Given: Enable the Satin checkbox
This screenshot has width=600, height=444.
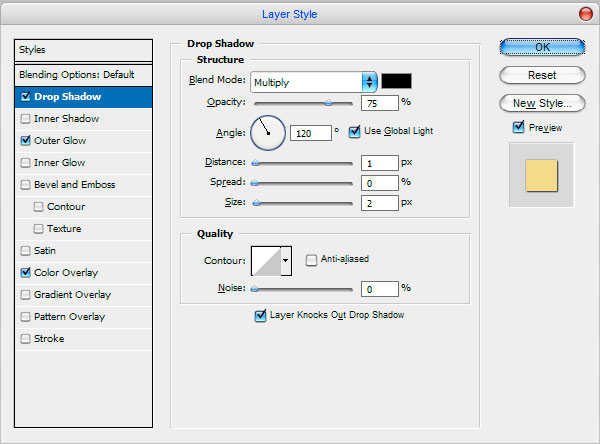Looking at the screenshot, I should pyautogui.click(x=26, y=251).
